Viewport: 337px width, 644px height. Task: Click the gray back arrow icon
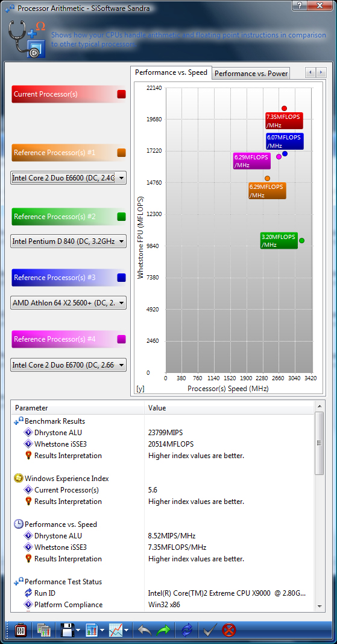144,630
